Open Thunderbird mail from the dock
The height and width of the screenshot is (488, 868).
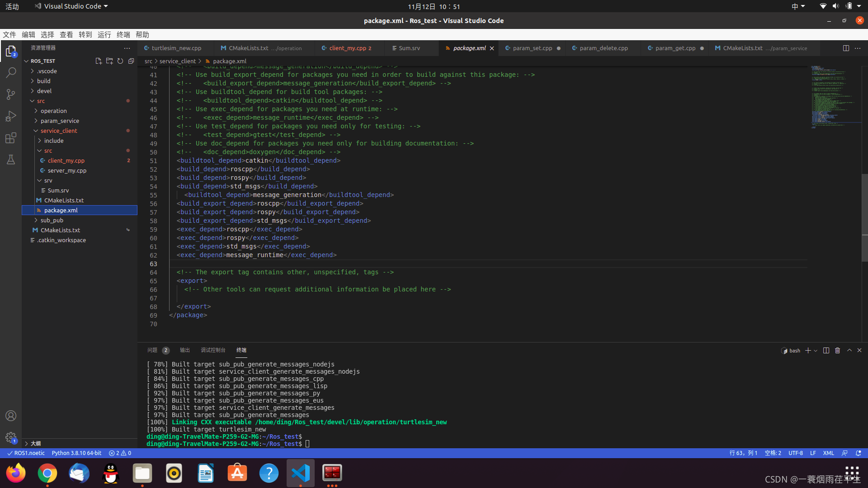tap(79, 473)
